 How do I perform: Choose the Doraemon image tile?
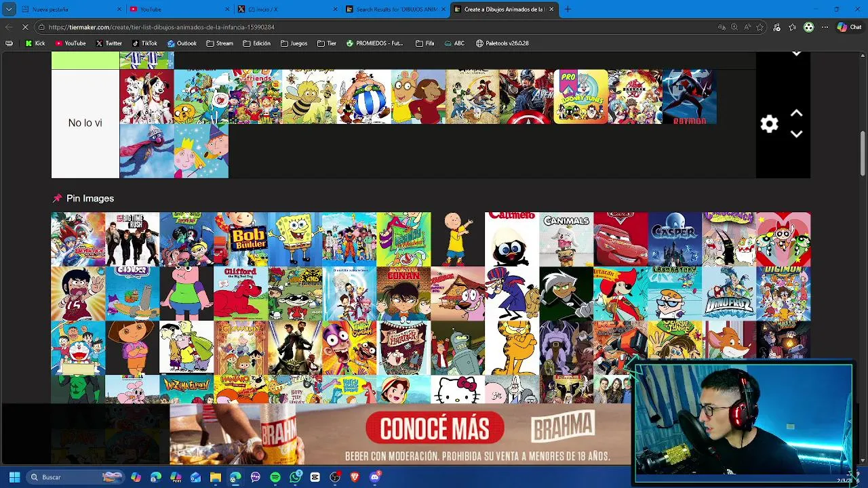(x=78, y=348)
